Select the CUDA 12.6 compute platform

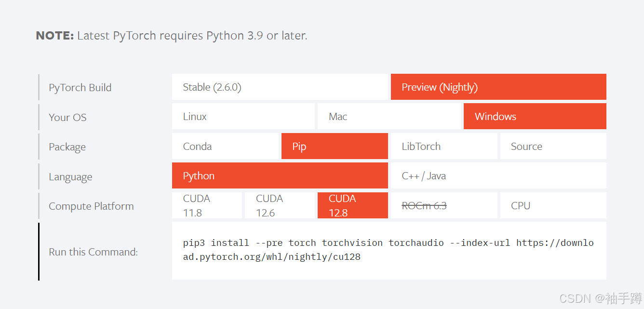pos(280,206)
